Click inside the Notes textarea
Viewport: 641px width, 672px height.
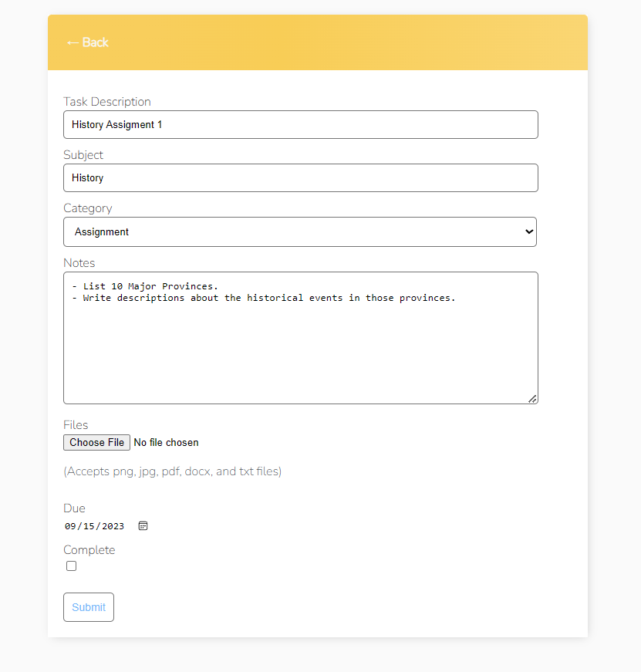tap(300, 338)
